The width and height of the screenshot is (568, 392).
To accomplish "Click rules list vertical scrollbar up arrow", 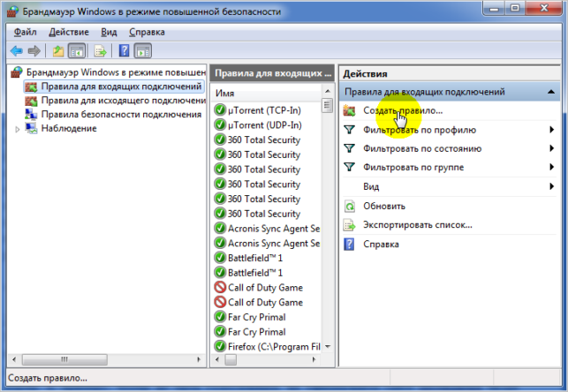I will 328,91.
